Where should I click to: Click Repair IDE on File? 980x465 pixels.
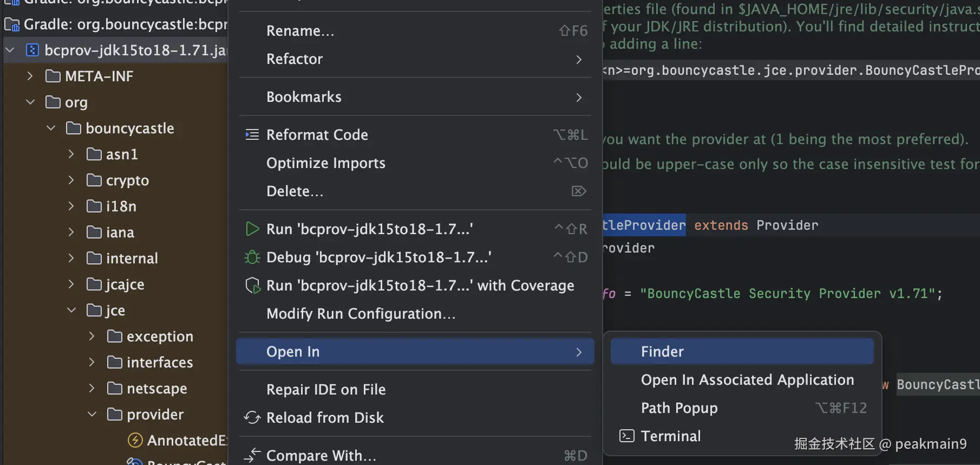[325, 389]
